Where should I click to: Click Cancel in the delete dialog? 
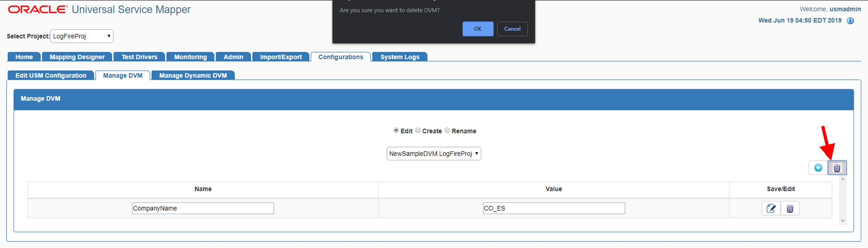(x=512, y=29)
